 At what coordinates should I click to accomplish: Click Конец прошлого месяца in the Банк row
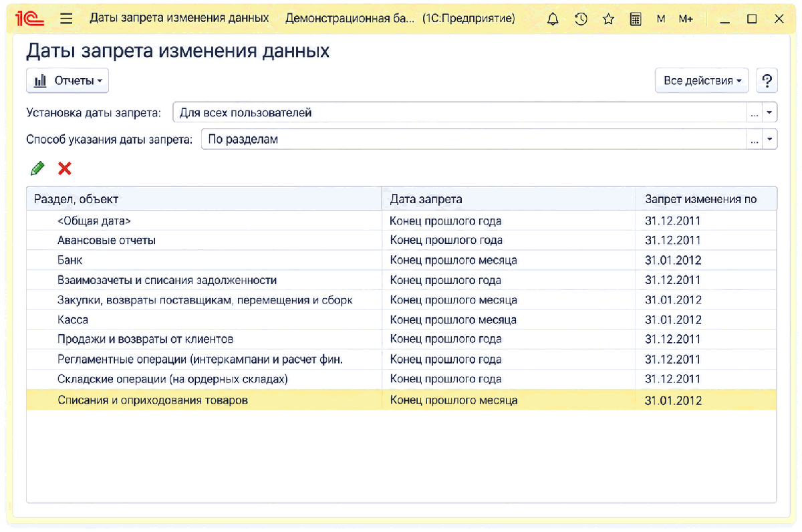tap(453, 261)
